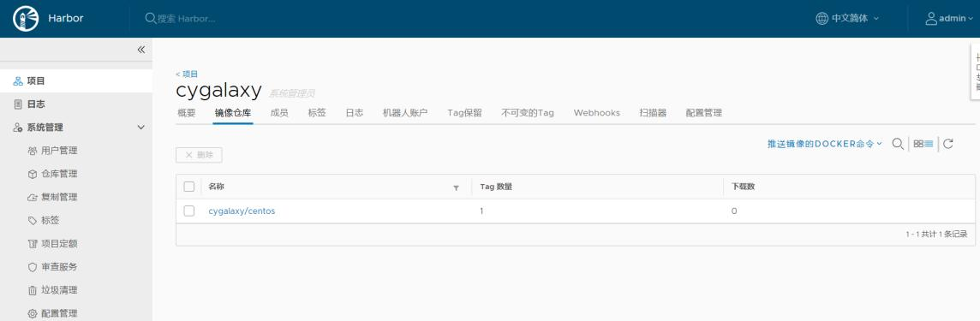
Task: Switch to the 成员 tab
Action: click(x=279, y=113)
